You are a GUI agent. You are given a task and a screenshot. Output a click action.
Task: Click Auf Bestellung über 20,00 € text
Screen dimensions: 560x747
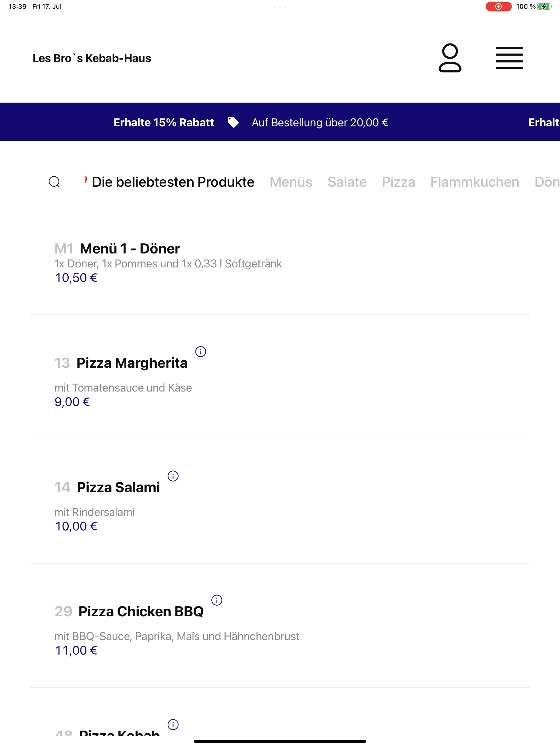[x=320, y=122]
